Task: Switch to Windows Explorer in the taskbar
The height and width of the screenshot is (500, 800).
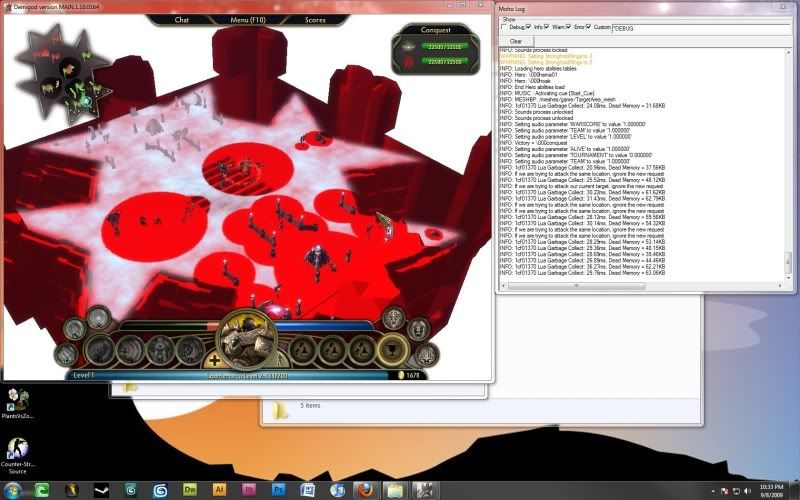Action: 395,490
